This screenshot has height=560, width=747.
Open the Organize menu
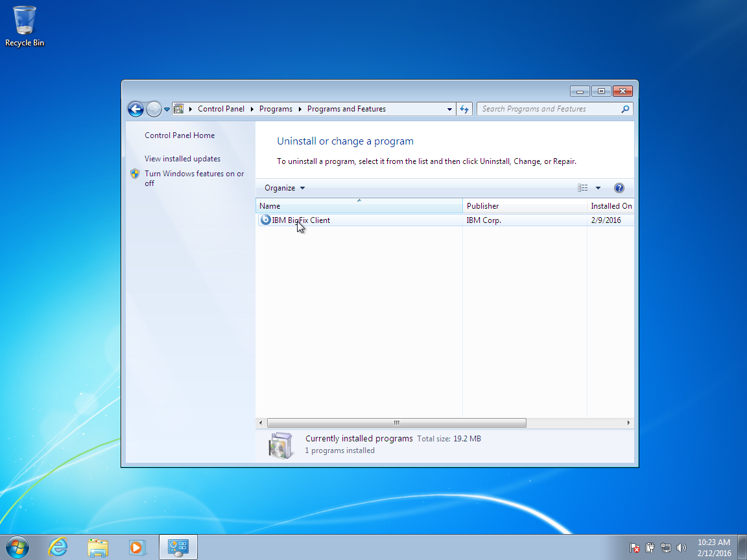(285, 188)
